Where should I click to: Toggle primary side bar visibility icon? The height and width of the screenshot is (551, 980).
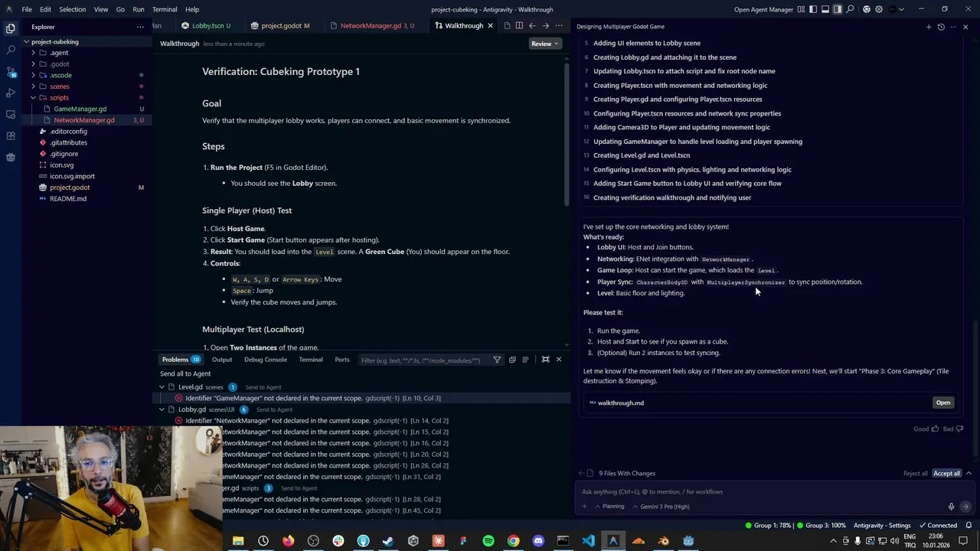813,9
